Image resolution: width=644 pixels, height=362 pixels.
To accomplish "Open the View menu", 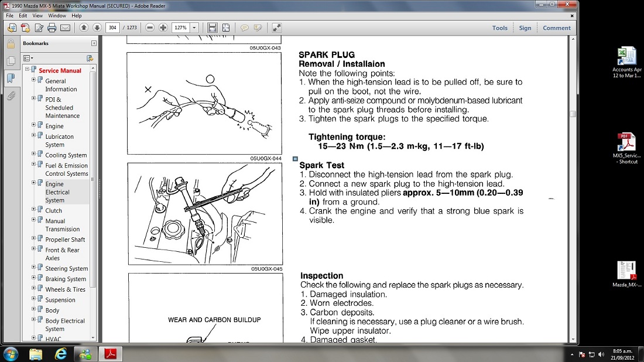I will pyautogui.click(x=37, y=16).
